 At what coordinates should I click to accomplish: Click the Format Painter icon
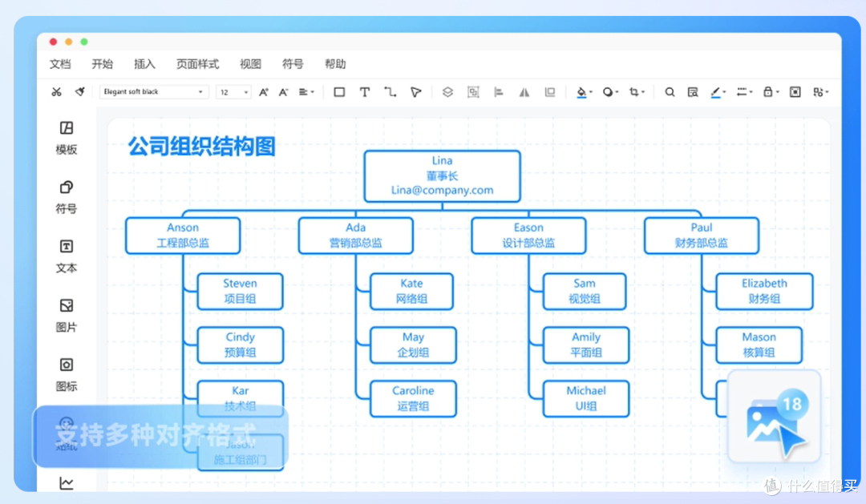pyautogui.click(x=79, y=91)
